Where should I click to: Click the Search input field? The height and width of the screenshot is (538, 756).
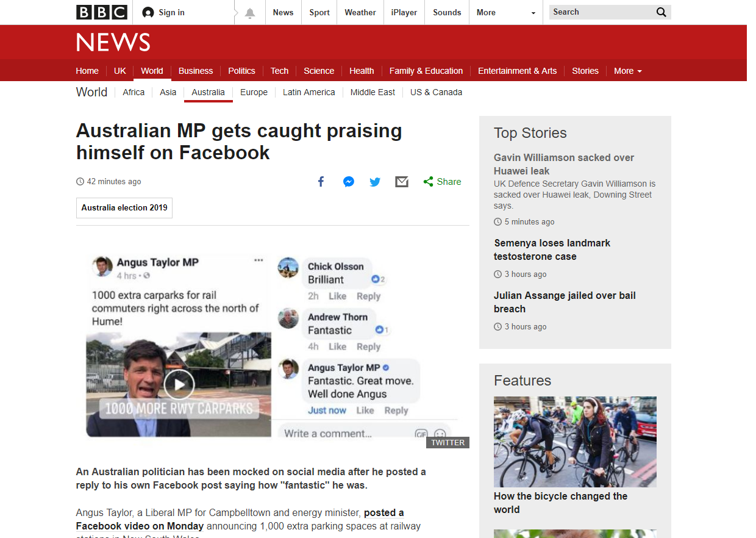click(x=601, y=12)
